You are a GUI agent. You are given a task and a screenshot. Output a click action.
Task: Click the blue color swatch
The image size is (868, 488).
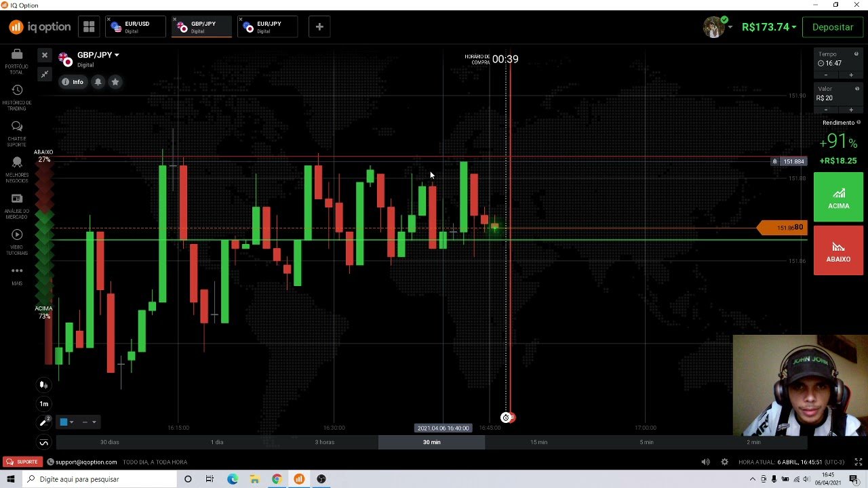tap(64, 422)
